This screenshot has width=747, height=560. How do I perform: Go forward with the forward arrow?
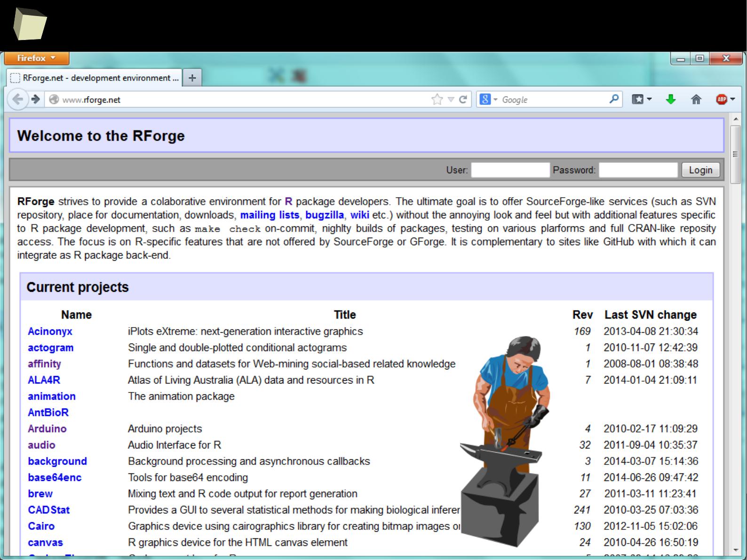pos(36,99)
